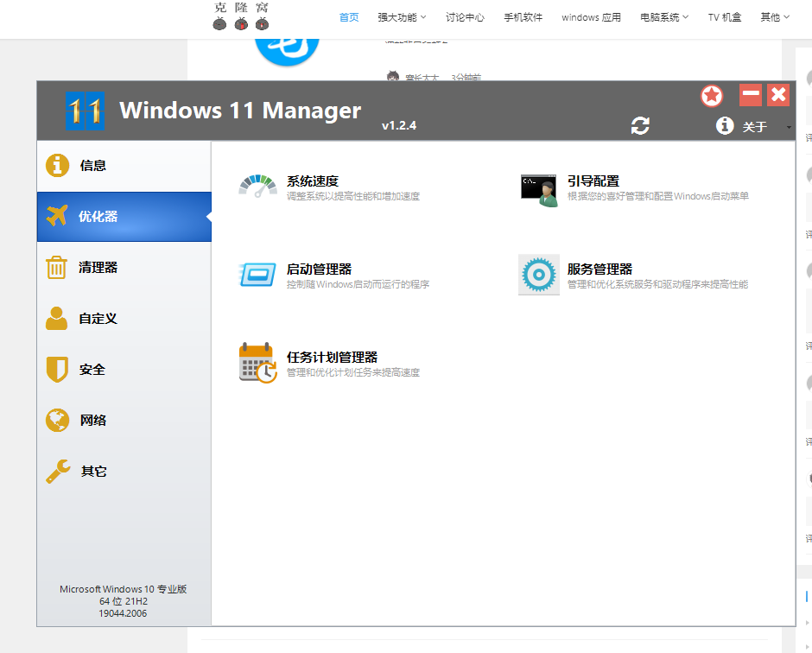Click the build number 19044.2006 text
The width and height of the screenshot is (812, 653).
point(123,613)
